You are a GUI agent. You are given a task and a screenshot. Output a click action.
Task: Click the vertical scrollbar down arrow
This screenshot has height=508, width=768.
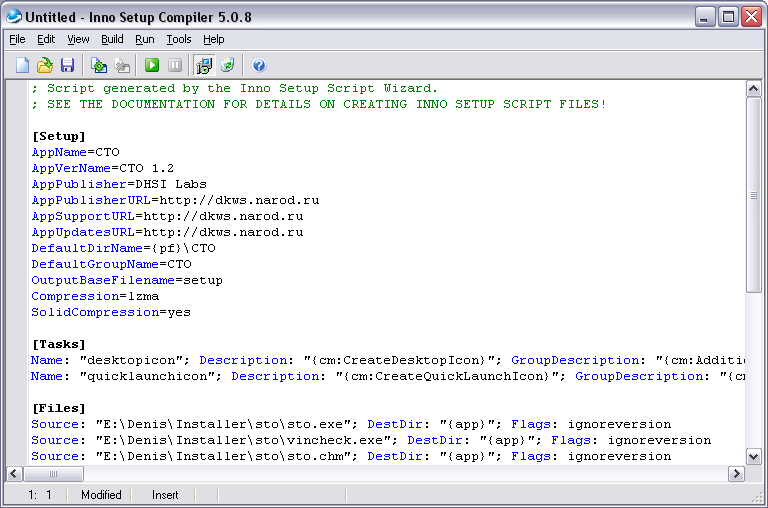pos(753,457)
